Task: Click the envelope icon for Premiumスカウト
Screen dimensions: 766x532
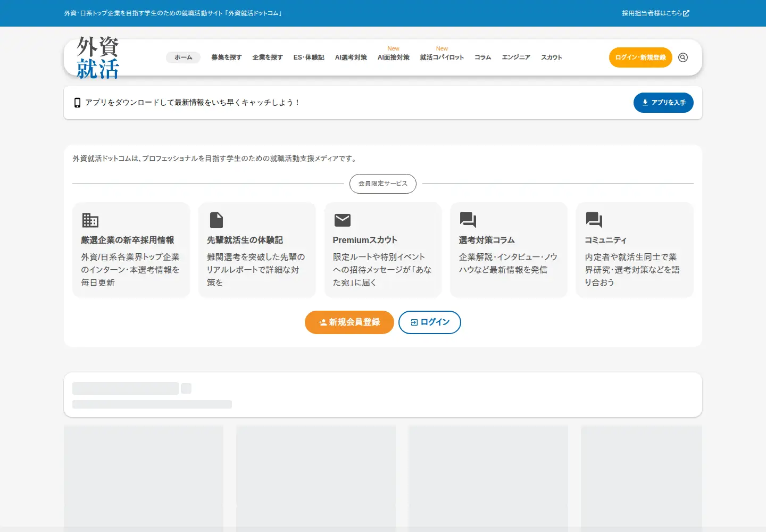Action: pos(343,220)
